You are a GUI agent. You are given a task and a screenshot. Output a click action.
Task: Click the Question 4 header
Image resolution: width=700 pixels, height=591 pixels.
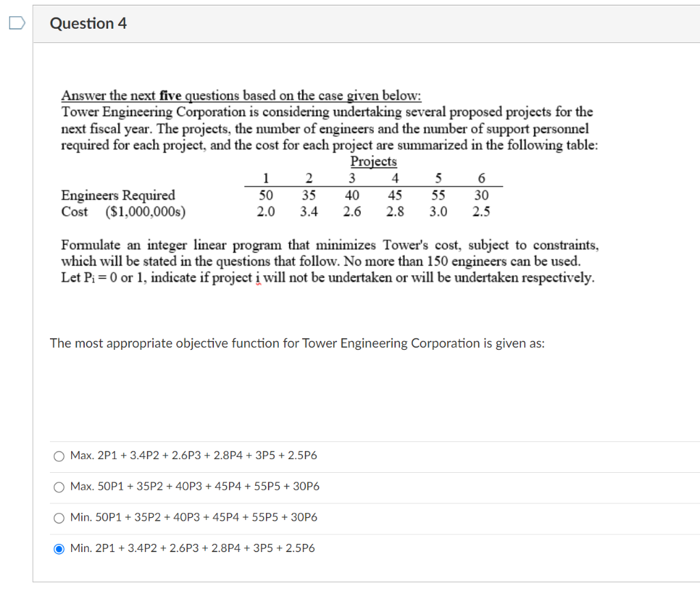tap(88, 23)
